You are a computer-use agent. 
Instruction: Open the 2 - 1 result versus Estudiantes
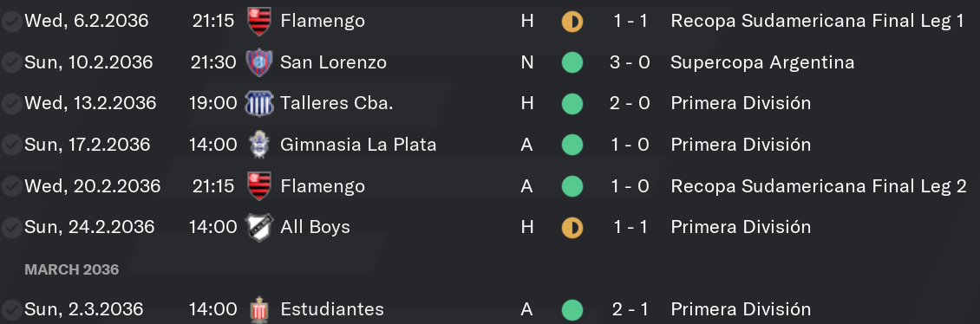tap(630, 309)
